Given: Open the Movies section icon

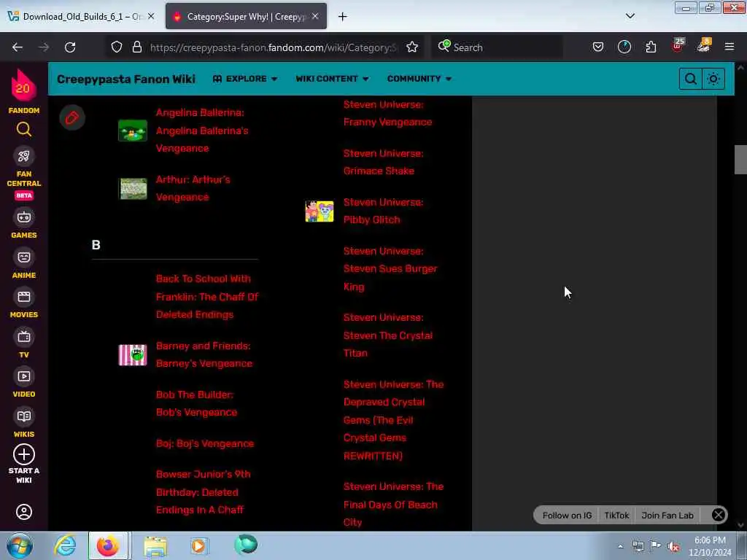Looking at the screenshot, I should coord(24,297).
